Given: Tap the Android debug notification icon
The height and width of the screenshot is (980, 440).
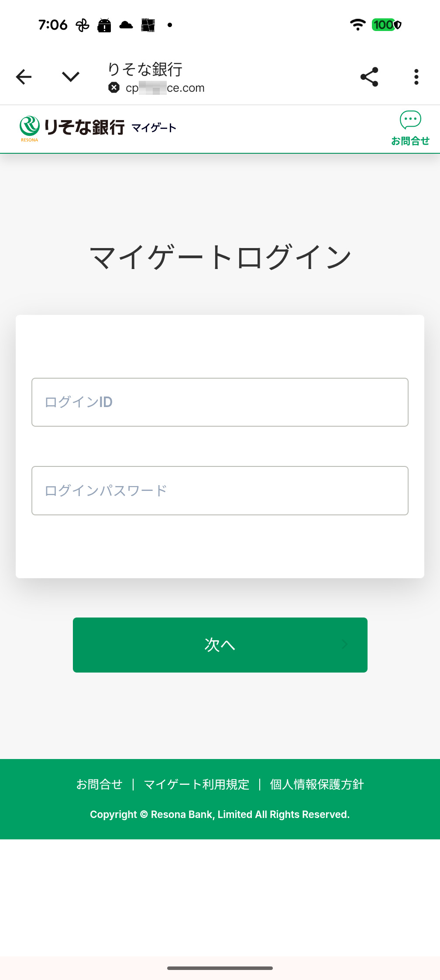Looking at the screenshot, I should point(104,25).
